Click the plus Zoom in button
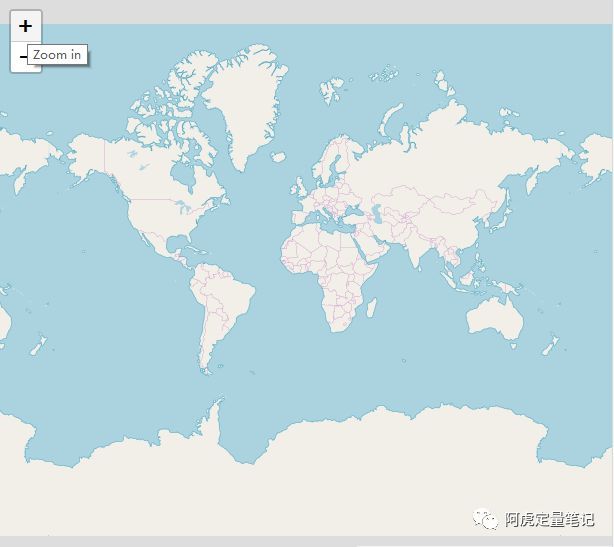Screen dimensions: 614x547 26,26
